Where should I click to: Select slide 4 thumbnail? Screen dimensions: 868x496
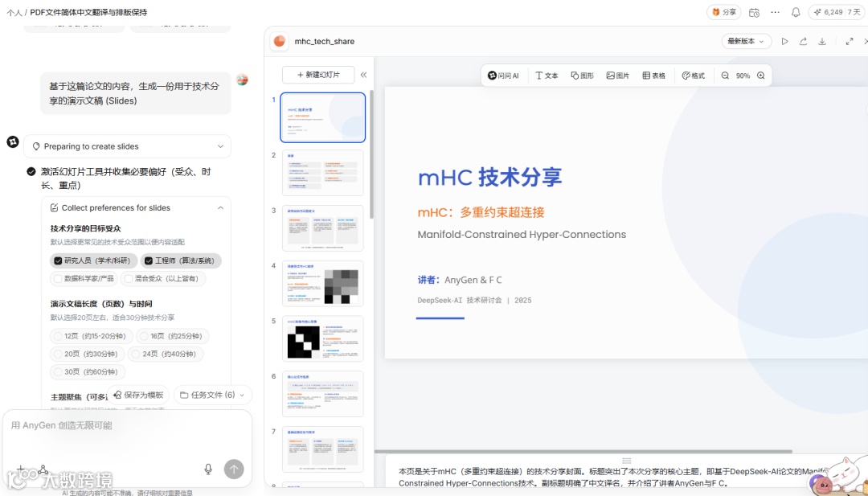(323, 284)
